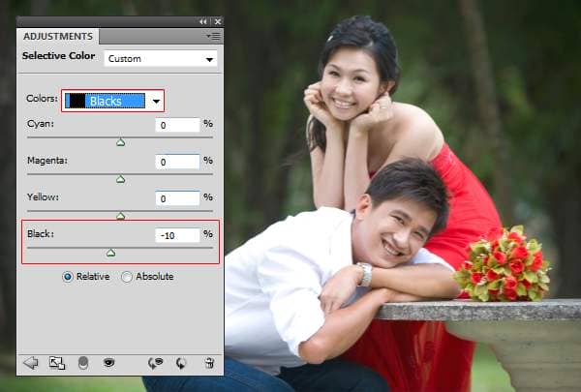Image resolution: width=581 pixels, height=392 pixels.
Task: Click the Black percentage field showing -10
Action: (177, 235)
